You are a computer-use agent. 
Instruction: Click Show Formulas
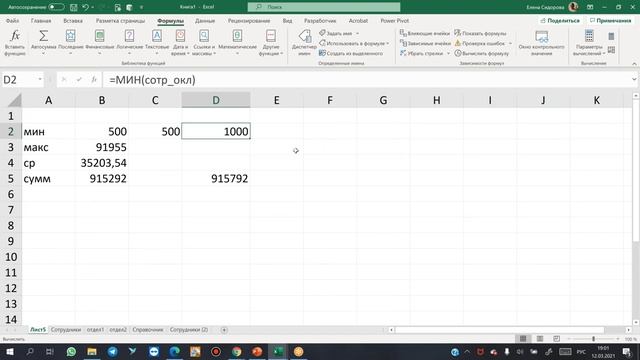point(480,33)
